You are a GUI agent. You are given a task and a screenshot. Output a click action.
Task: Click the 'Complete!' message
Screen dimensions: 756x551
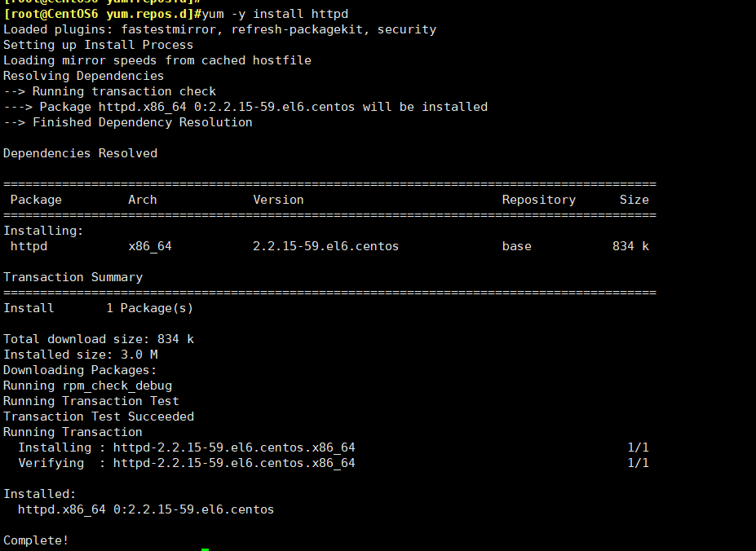(x=36, y=540)
